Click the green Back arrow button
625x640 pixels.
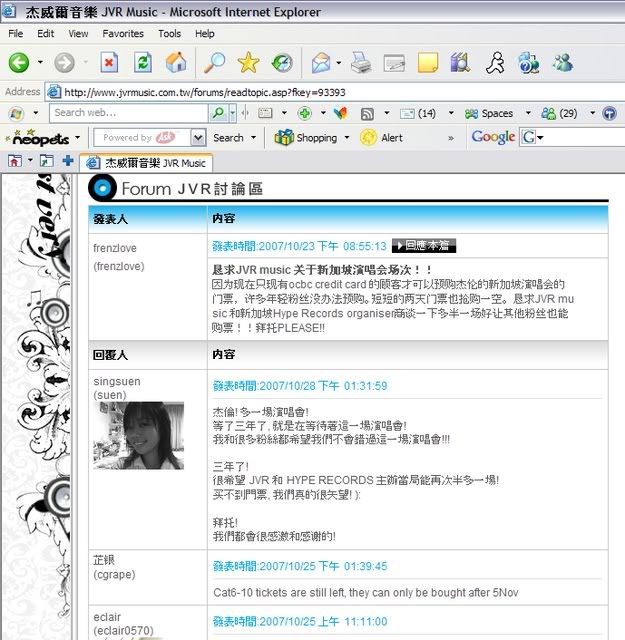(19, 63)
